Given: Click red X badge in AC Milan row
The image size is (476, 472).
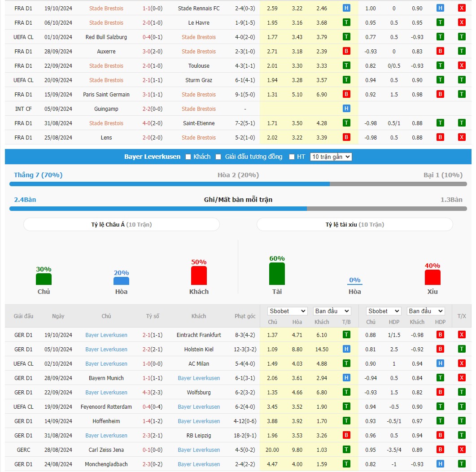Looking at the screenshot, I should pos(462,363).
